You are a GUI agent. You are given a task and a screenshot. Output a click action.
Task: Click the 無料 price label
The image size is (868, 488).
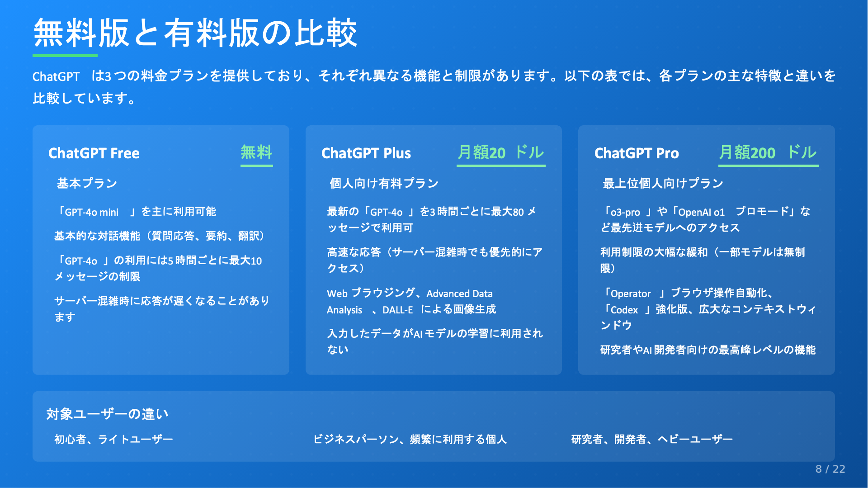point(256,152)
